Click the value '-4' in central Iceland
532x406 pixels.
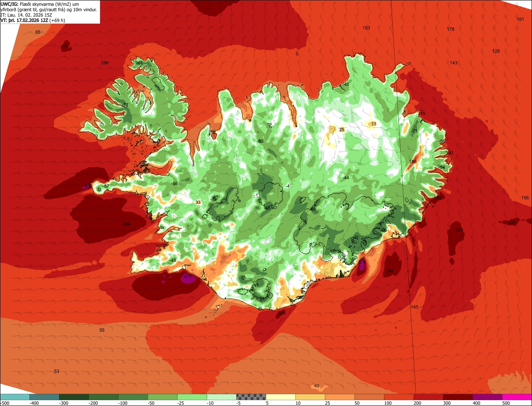(x=287, y=186)
